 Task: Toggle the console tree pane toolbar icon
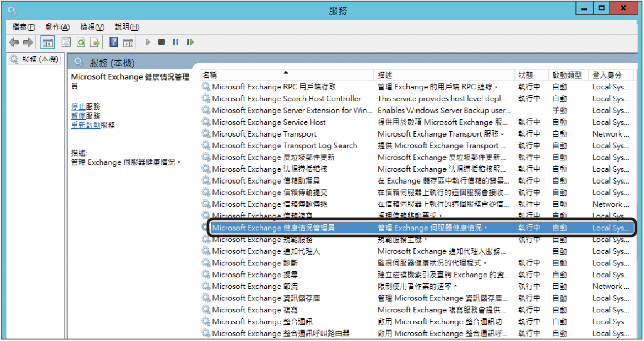48,42
